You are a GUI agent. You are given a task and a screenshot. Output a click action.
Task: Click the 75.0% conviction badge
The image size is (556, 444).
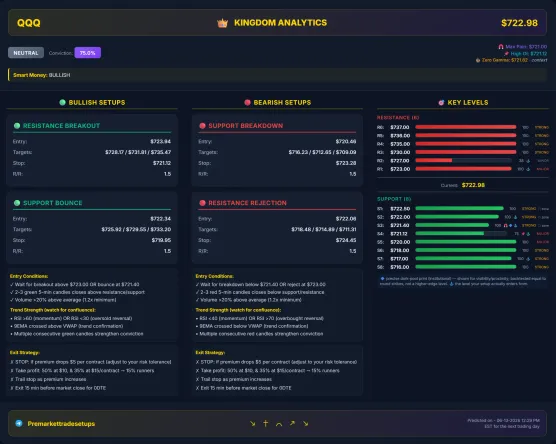(88, 53)
